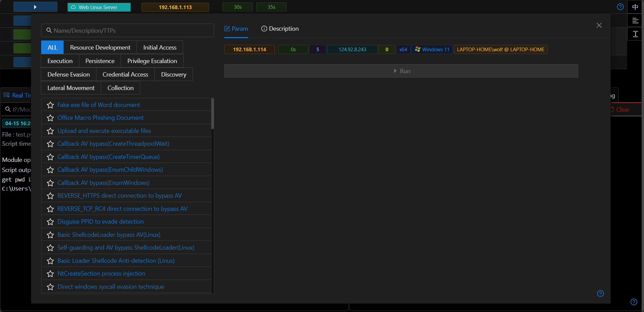Click the language switch icon at top right
644x312 pixels.
(635, 7)
